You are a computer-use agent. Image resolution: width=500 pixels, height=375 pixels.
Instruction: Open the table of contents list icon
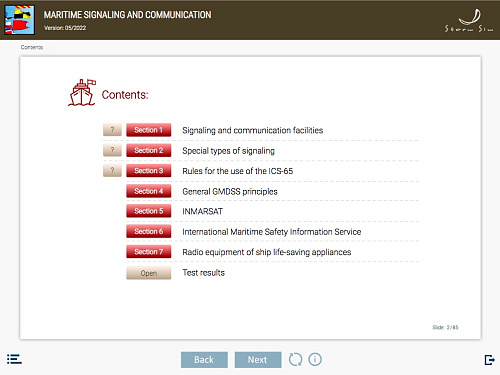pos(14,359)
